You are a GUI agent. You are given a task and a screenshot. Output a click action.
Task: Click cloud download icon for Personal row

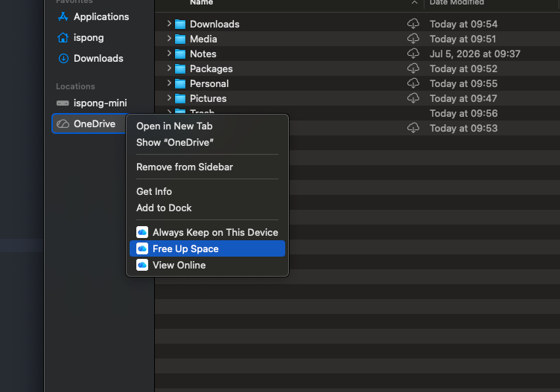413,83
